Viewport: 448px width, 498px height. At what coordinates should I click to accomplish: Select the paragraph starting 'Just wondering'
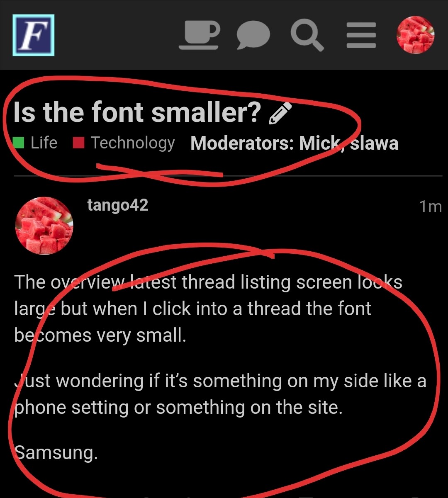coord(220,394)
